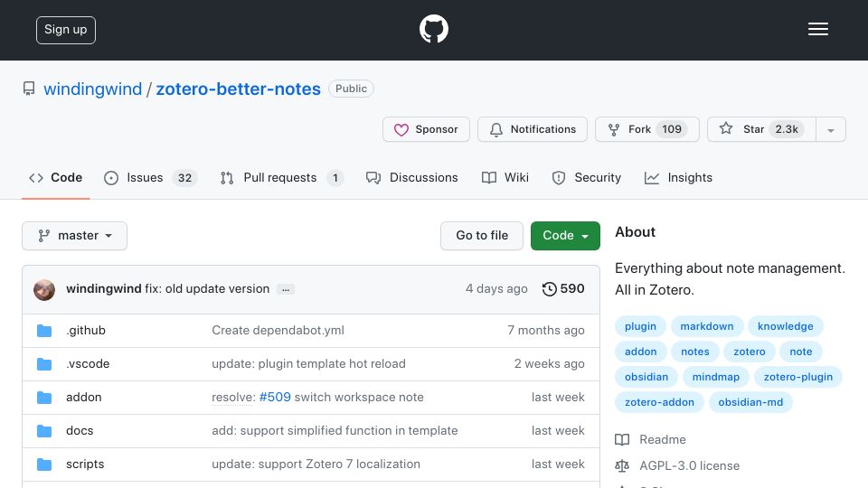868x488 pixels.
Task: Open 'Create dependabot.yml' commit message
Action: tap(278, 331)
